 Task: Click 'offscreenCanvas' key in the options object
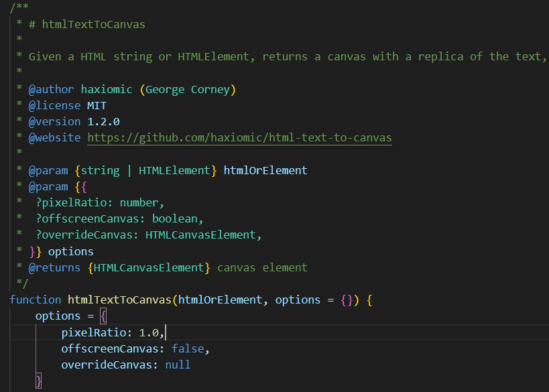[110, 348]
